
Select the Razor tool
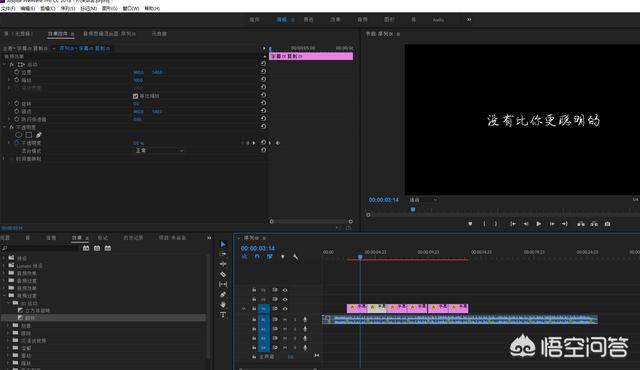pyautogui.click(x=223, y=274)
